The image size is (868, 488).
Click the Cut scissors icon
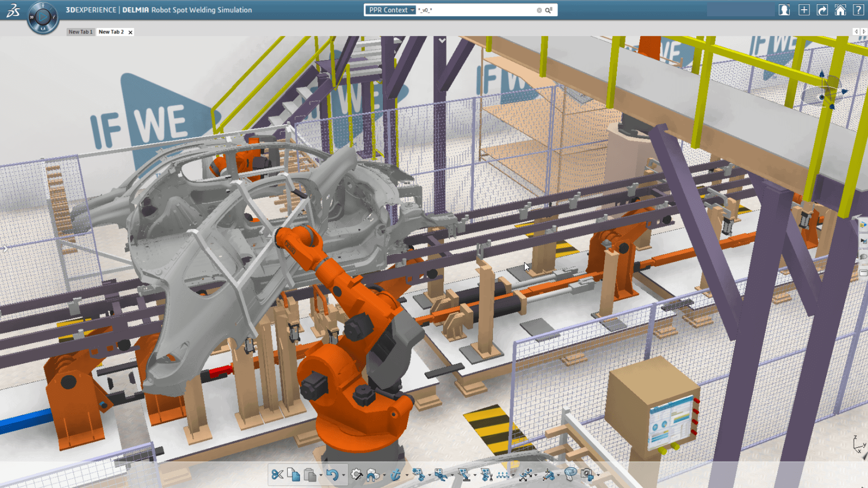[277, 474]
